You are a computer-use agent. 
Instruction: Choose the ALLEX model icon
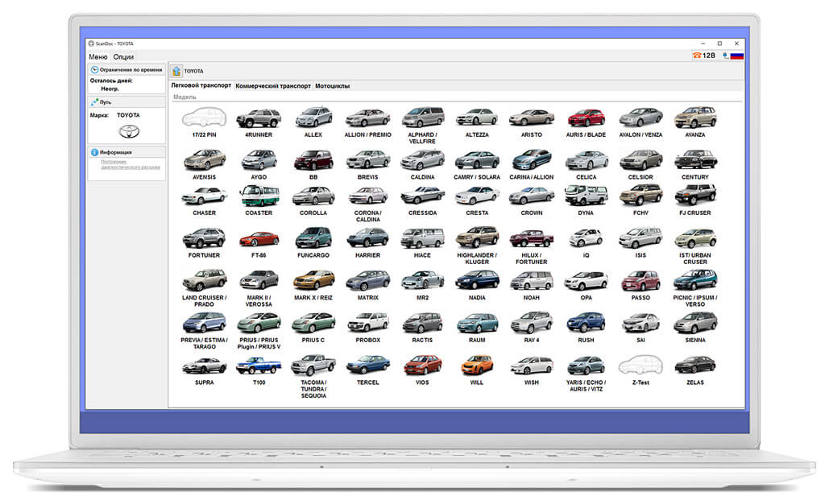[x=313, y=118]
